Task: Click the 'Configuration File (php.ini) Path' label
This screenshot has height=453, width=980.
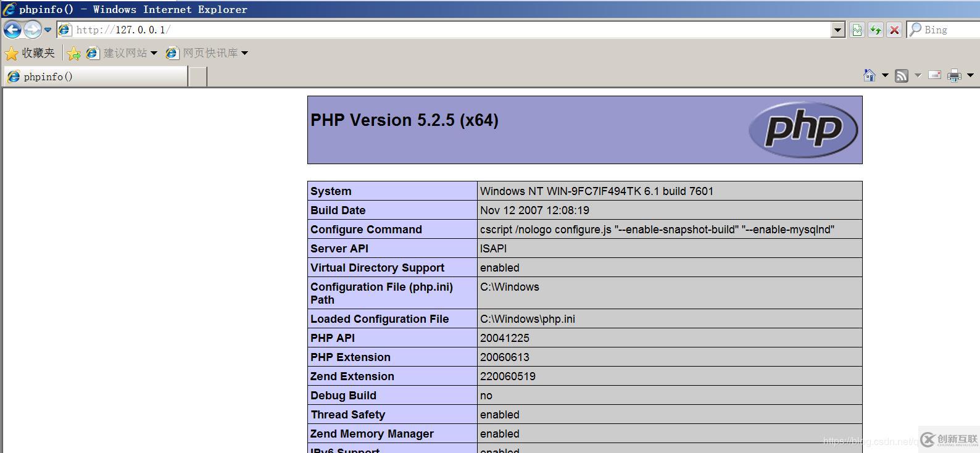Action: [x=381, y=293]
